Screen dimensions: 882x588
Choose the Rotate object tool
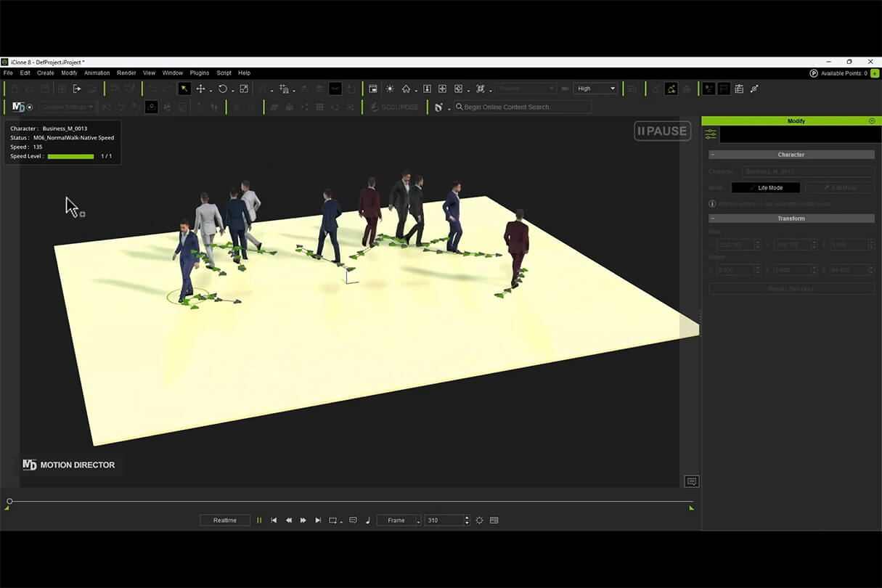[223, 89]
